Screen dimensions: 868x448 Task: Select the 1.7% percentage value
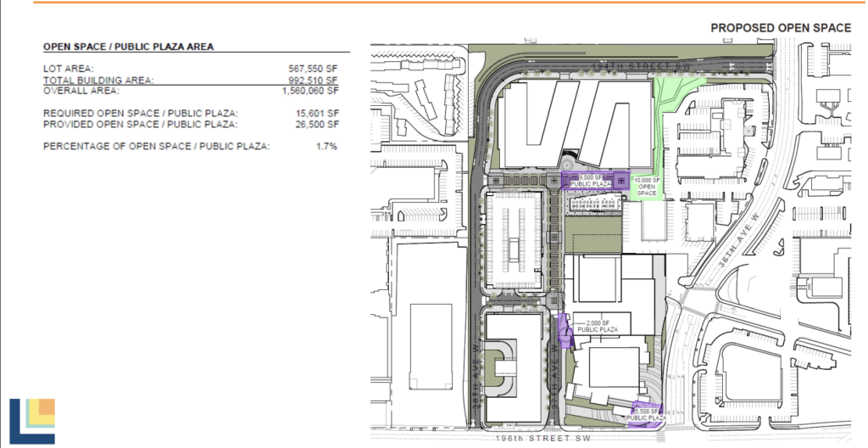[x=327, y=146]
